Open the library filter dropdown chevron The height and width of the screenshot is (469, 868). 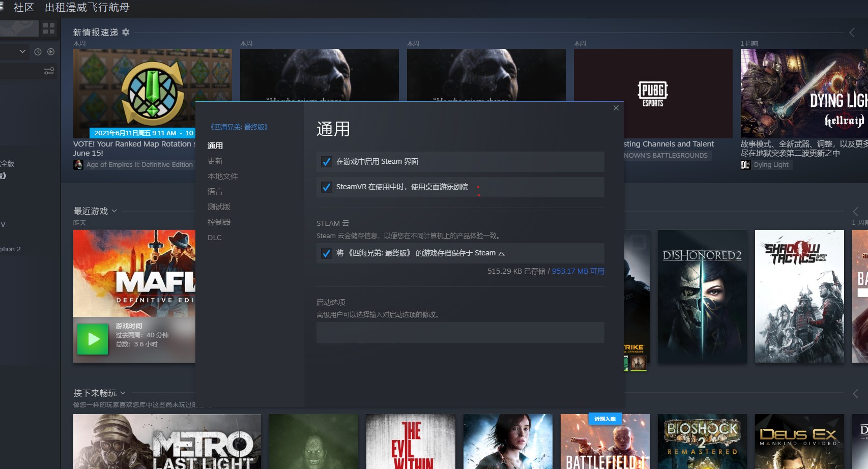22,51
